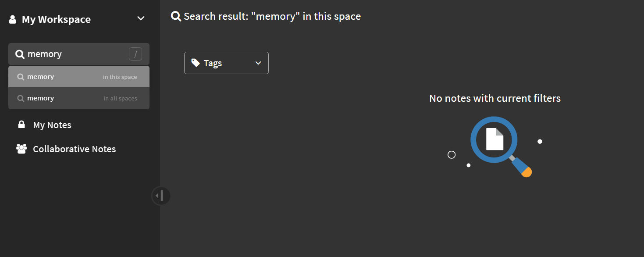Click the '/' keyboard shortcut badge in the search bar
This screenshot has height=257, width=644.
click(135, 54)
